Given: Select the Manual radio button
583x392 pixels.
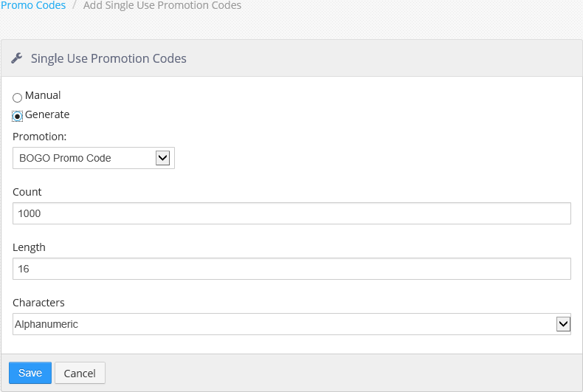Looking at the screenshot, I should (x=17, y=97).
